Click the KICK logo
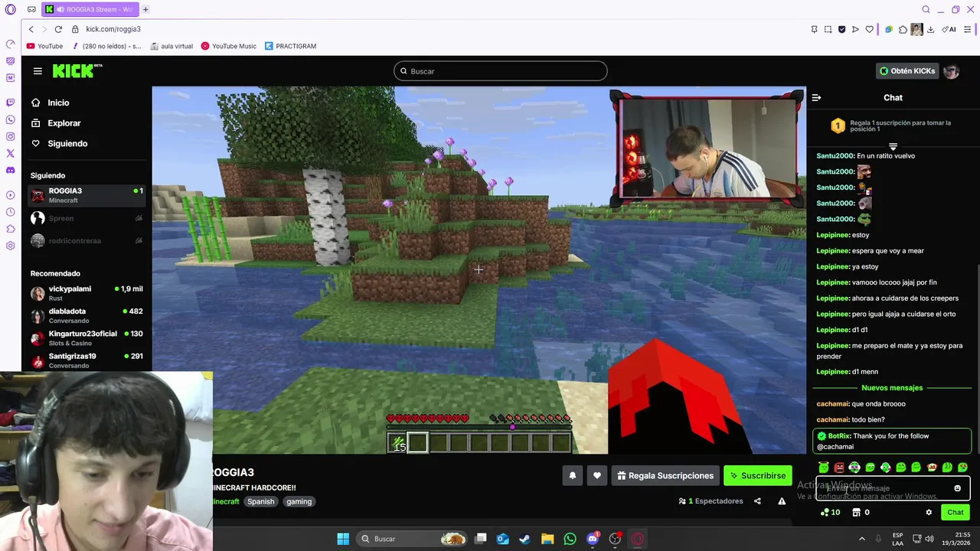This screenshot has height=551, width=980. 77,71
